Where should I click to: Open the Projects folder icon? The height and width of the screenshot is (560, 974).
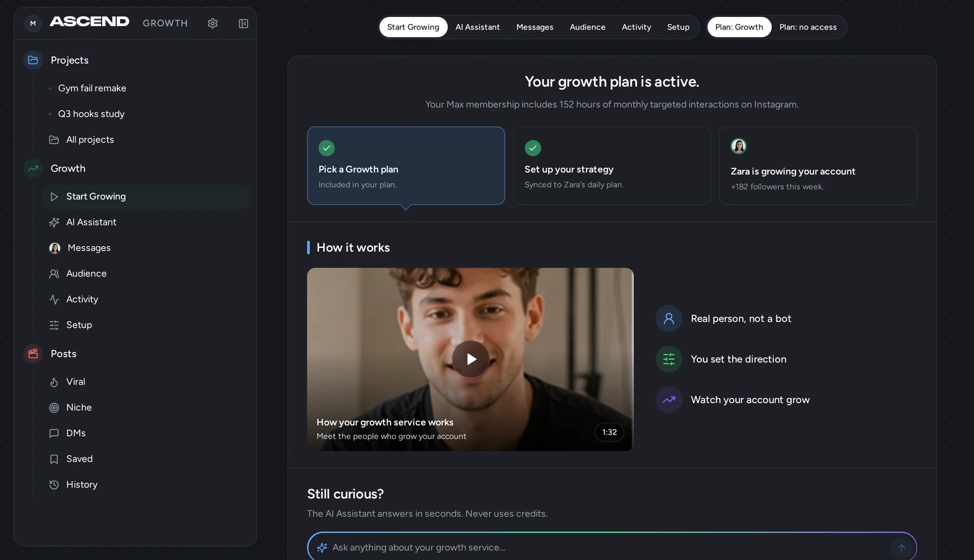coord(33,60)
